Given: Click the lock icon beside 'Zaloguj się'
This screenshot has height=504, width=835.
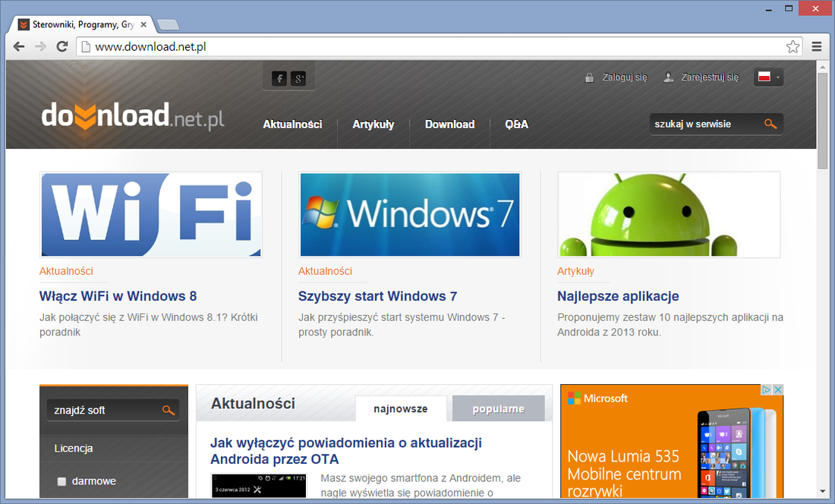Looking at the screenshot, I should (x=589, y=77).
